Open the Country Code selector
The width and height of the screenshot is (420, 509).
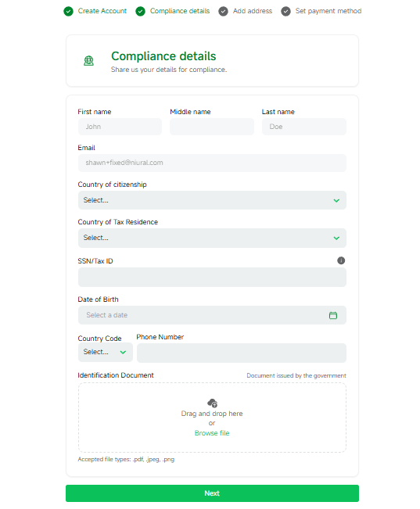106,352
